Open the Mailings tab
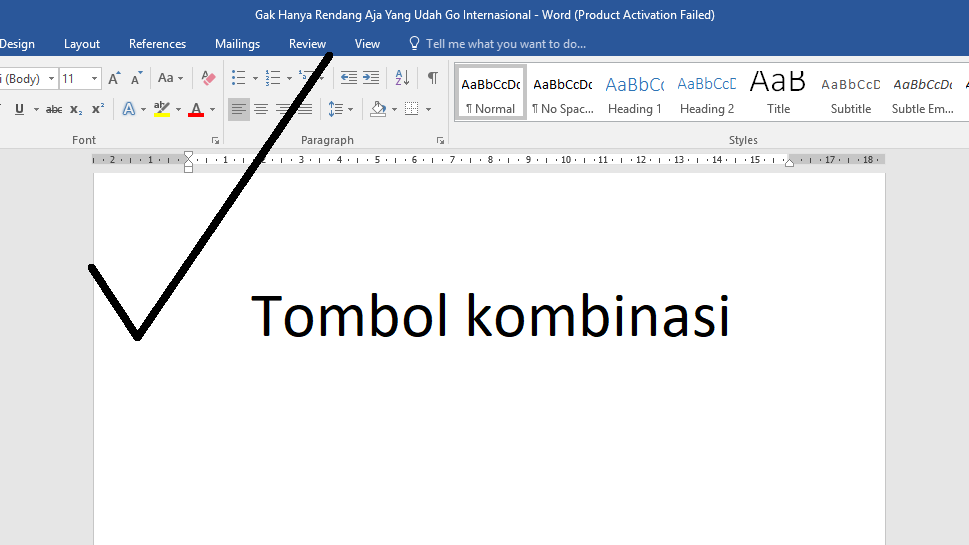The image size is (969, 545). pyautogui.click(x=237, y=44)
